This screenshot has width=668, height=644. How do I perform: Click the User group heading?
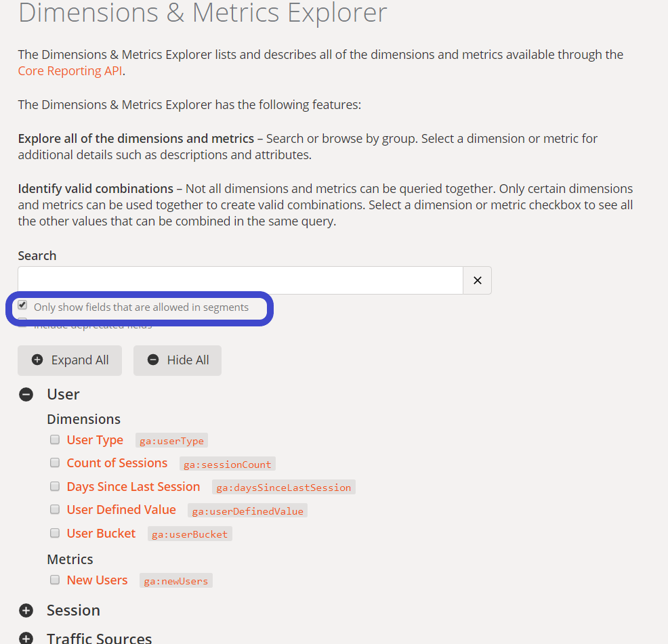pos(63,394)
